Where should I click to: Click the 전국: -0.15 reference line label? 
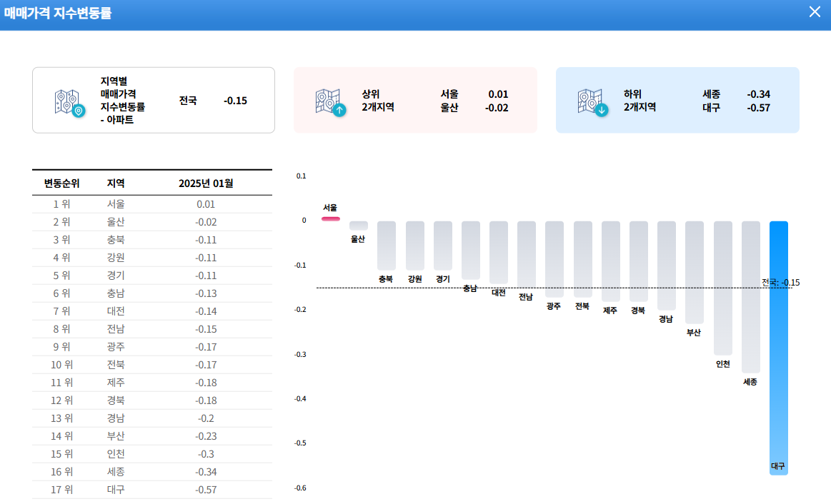pos(780,283)
